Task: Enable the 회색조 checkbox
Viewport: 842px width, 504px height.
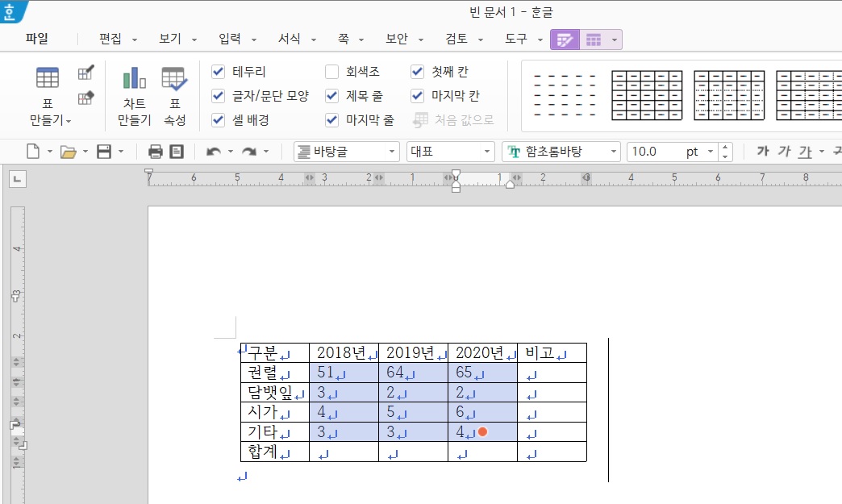Action: (x=332, y=72)
